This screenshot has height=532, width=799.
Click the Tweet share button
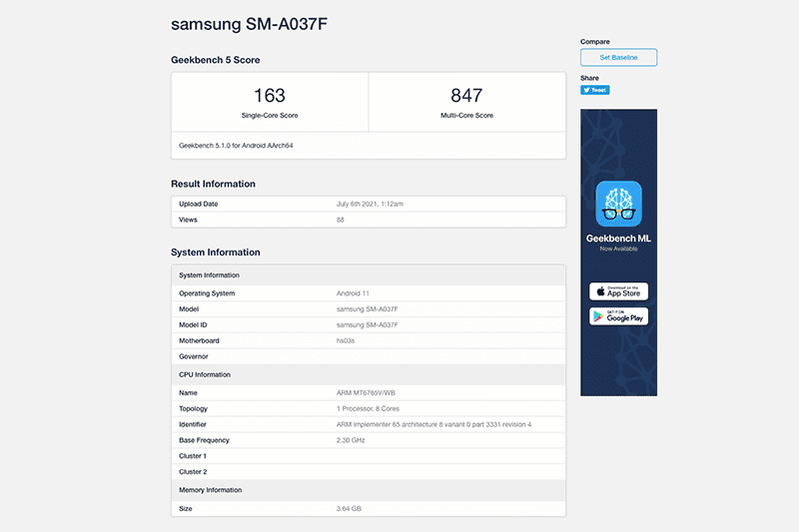click(x=594, y=90)
